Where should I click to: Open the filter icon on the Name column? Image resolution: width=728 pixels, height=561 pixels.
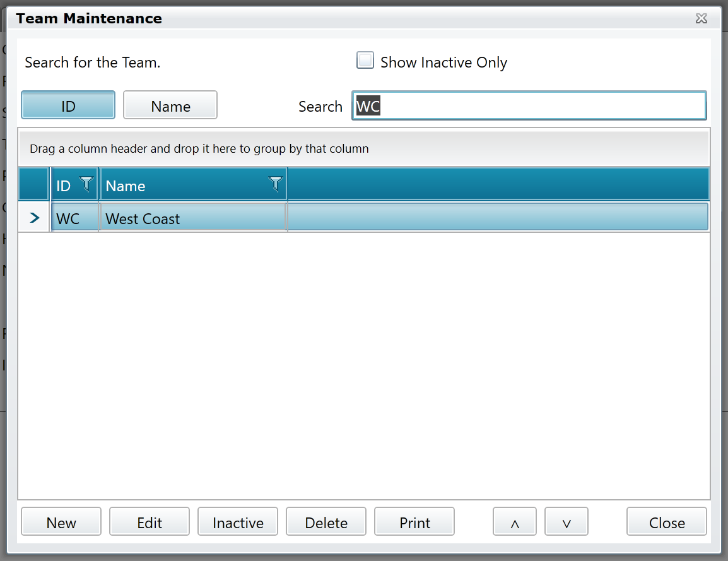(x=276, y=184)
